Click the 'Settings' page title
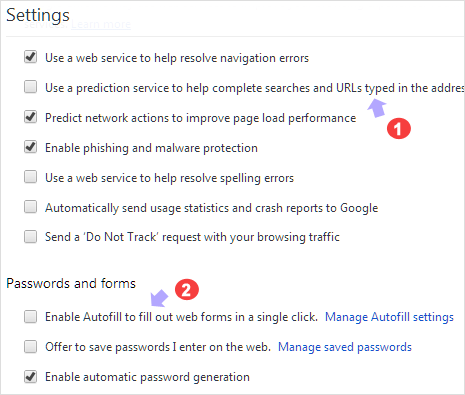465x395 pixels. [x=38, y=15]
